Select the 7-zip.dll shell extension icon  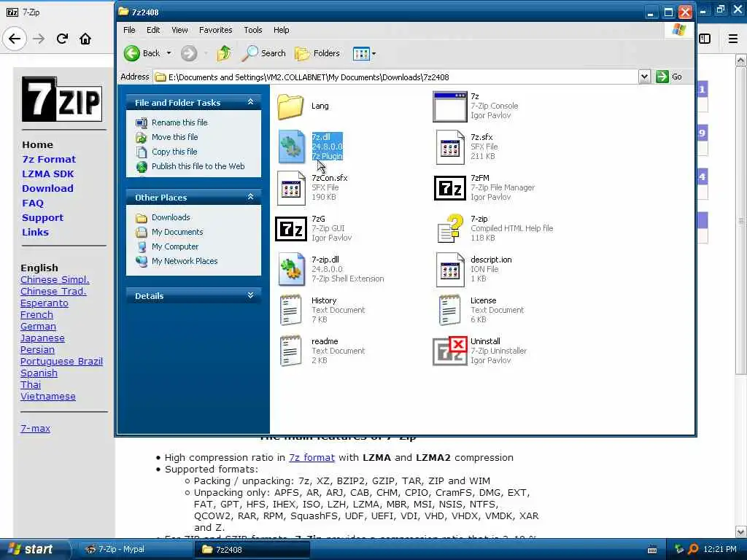[x=291, y=269]
